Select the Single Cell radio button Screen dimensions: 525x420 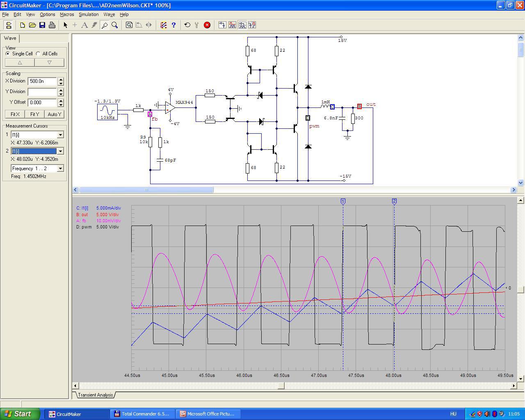click(x=8, y=54)
